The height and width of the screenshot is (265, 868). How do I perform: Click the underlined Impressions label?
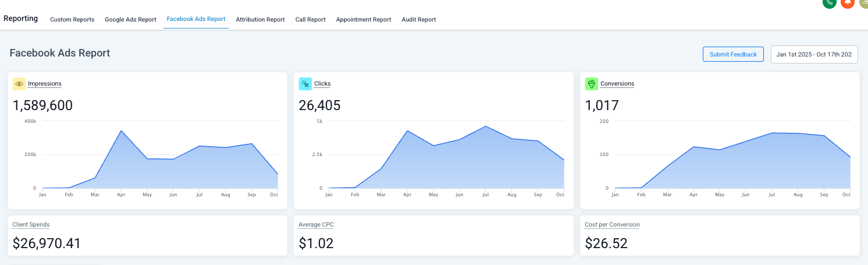click(x=45, y=84)
